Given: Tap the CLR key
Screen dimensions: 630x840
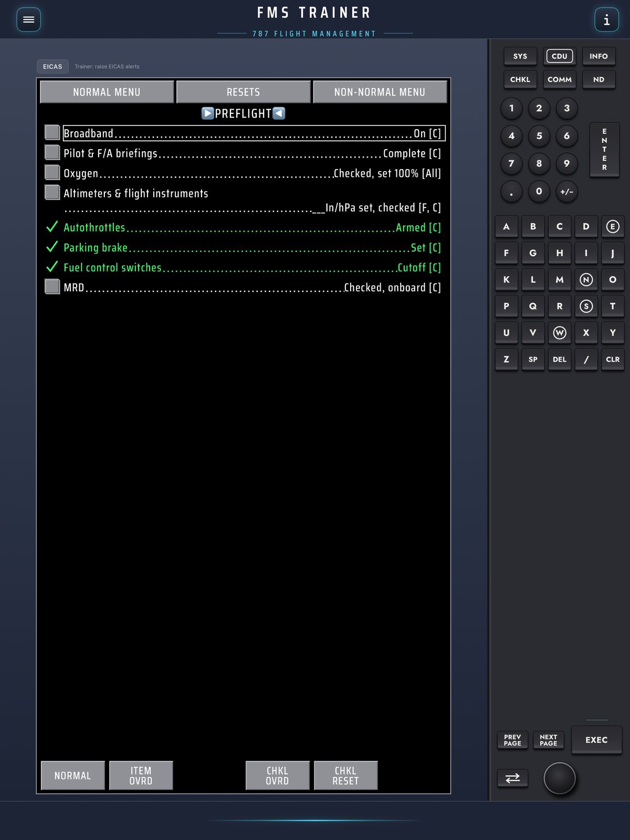Looking at the screenshot, I should pos(613,359).
